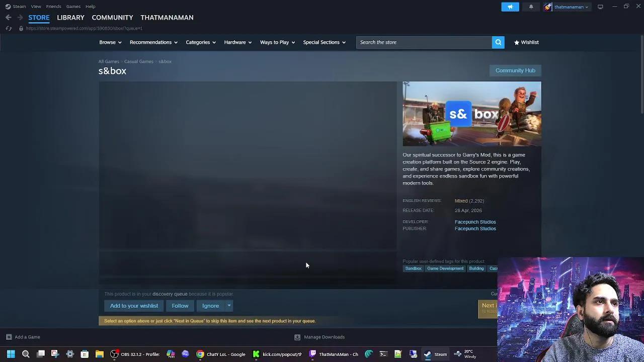This screenshot has width=644, height=362.
Task: Open Windows taskbar search
Action: pos(26,354)
